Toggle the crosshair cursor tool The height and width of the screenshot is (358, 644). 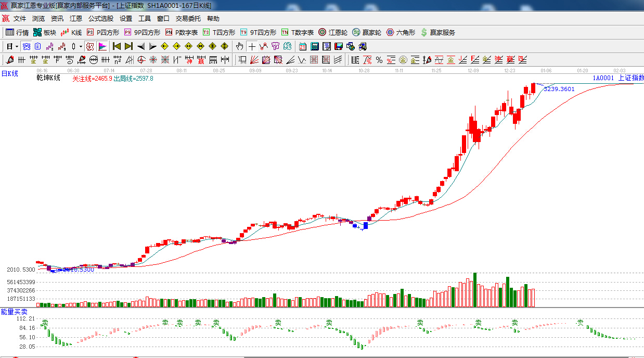[252, 46]
